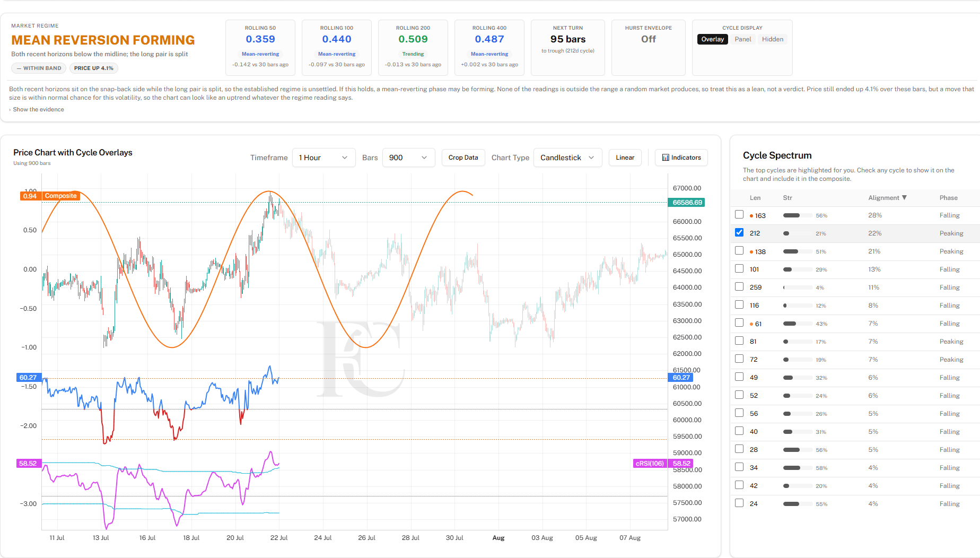
Task: Select the Rolling 100 value 0.440
Action: click(x=337, y=39)
